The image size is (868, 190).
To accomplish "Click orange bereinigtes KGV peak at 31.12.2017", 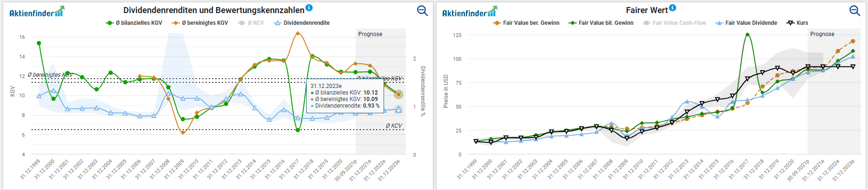I will coord(298,34).
